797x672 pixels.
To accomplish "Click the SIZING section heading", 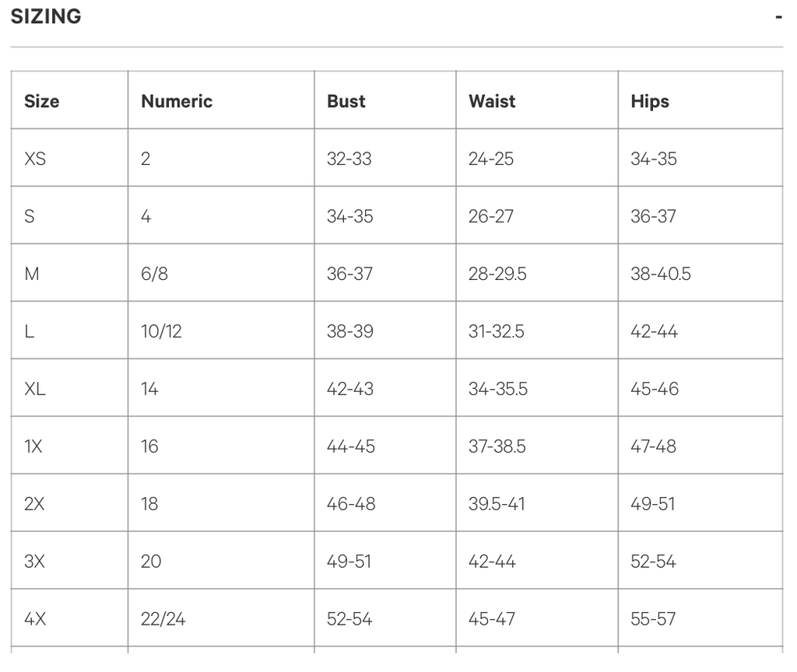I will pyautogui.click(x=46, y=16).
